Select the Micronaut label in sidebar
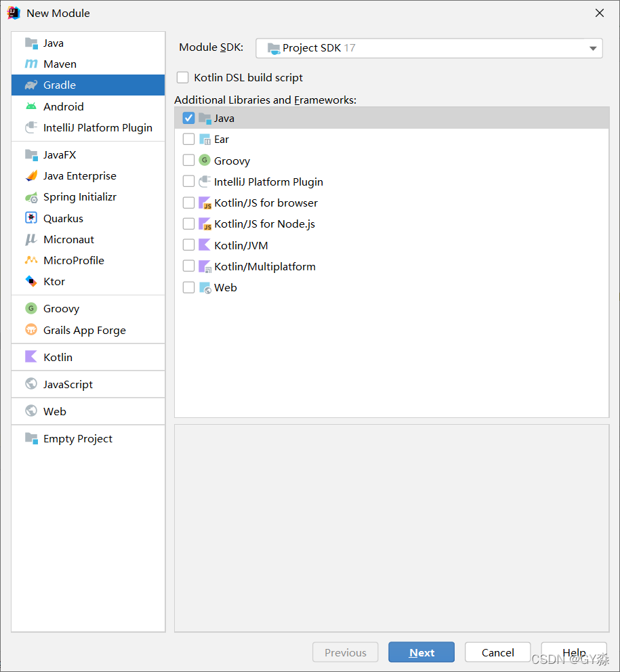The height and width of the screenshot is (672, 620). click(x=68, y=240)
